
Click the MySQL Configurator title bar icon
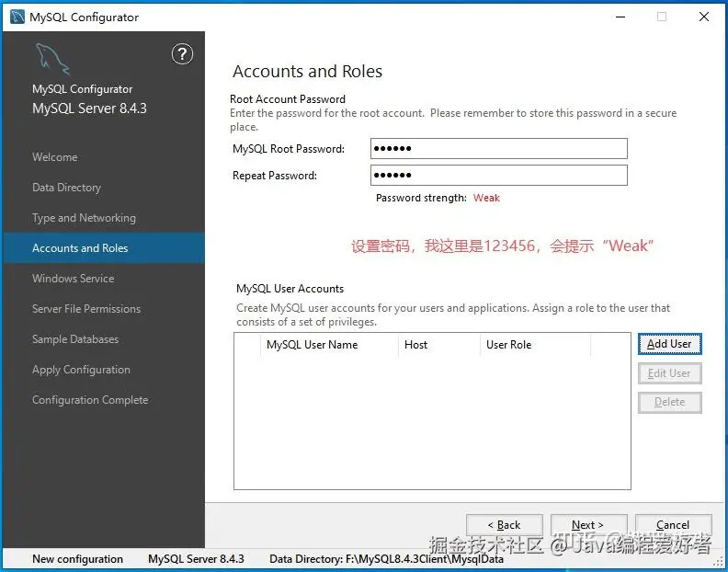tap(17, 17)
